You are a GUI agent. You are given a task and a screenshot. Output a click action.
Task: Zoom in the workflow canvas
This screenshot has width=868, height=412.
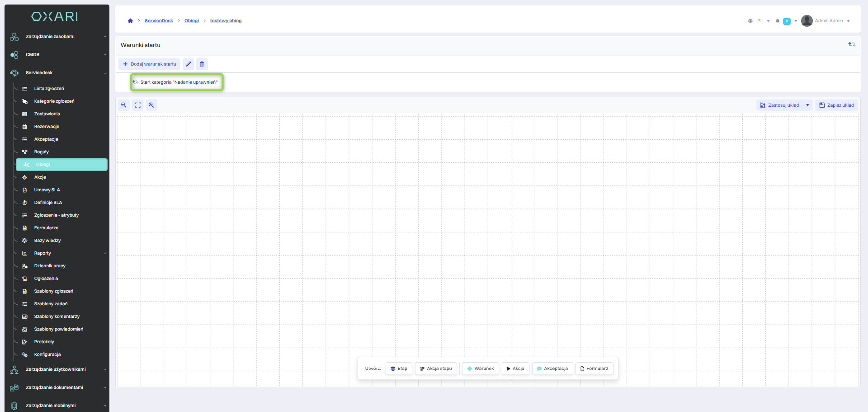pyautogui.click(x=151, y=105)
